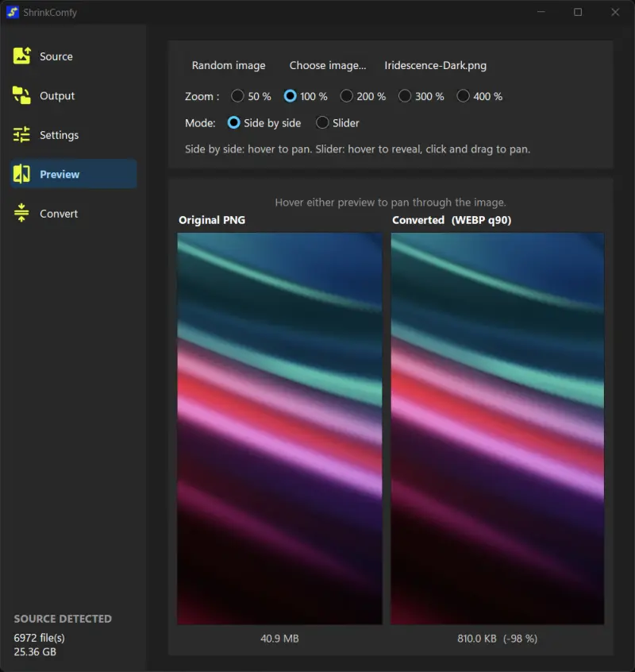
Task: Click the Choose image... button
Action: coord(328,66)
